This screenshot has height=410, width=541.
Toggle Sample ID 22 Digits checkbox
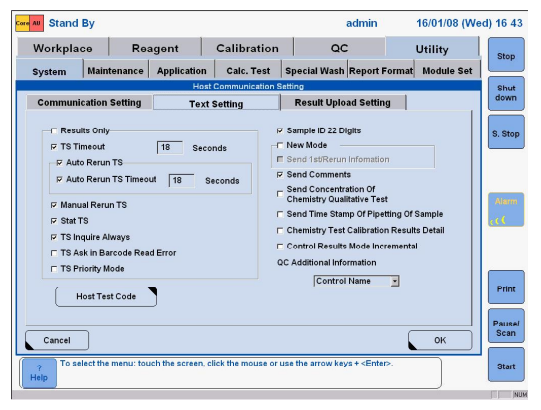point(280,131)
